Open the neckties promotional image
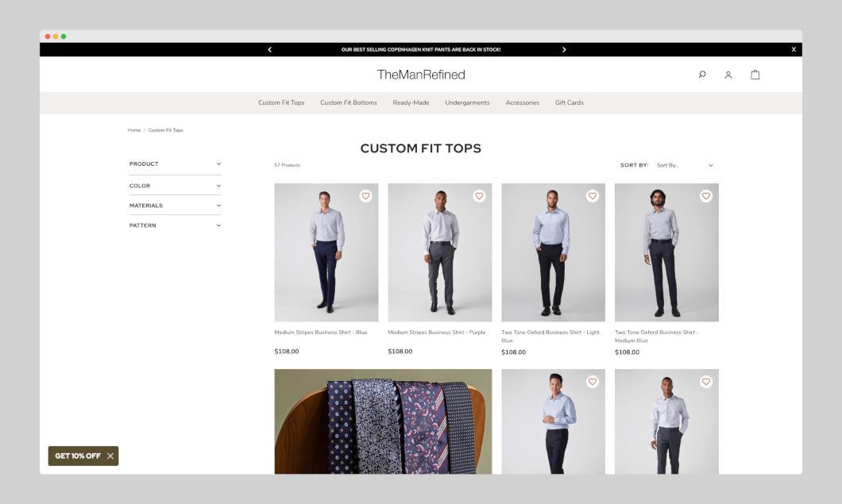 (383, 421)
